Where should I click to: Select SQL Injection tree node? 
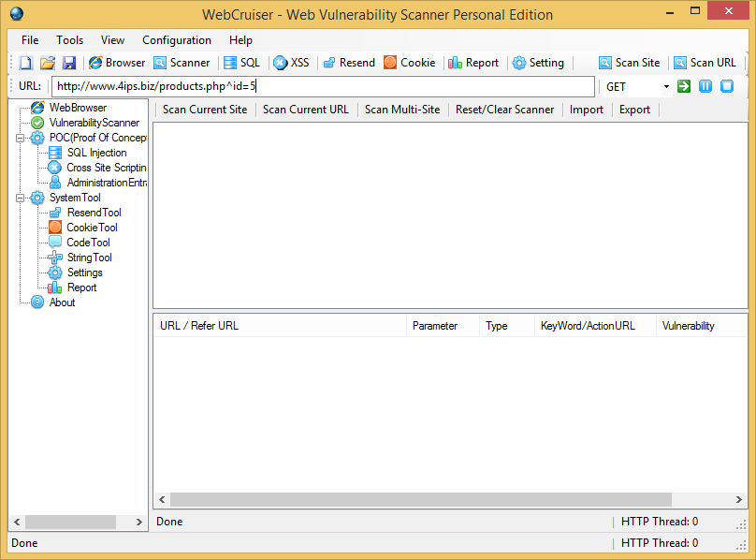click(x=97, y=153)
